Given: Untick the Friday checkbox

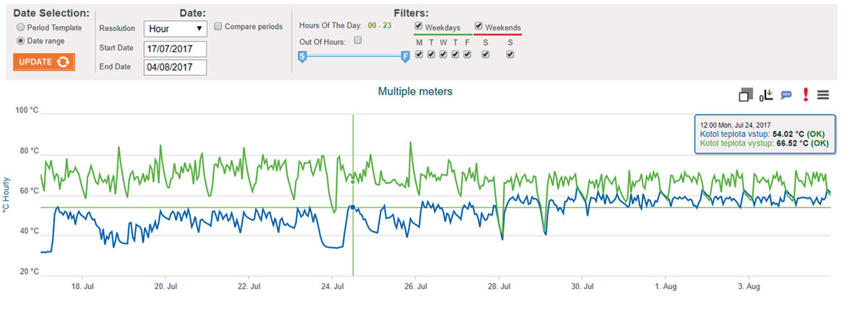Looking at the screenshot, I should pos(467,54).
